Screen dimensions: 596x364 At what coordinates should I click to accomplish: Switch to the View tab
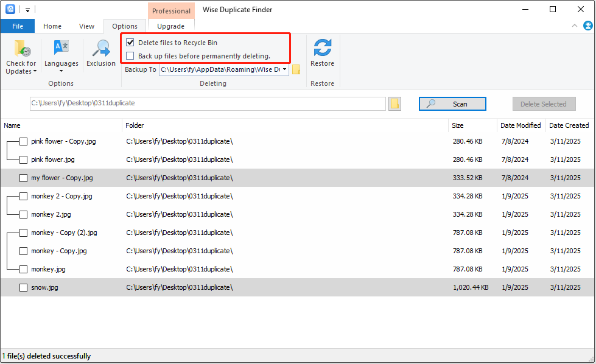point(86,26)
